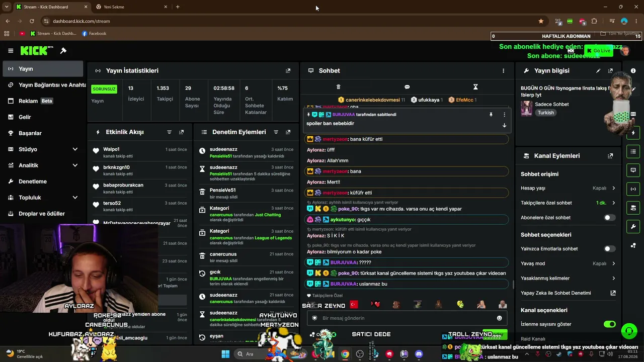Viewport: 644px width, 362px height.
Task: Open Takipçilere özel sohbet setting chevron
Action: (613, 203)
